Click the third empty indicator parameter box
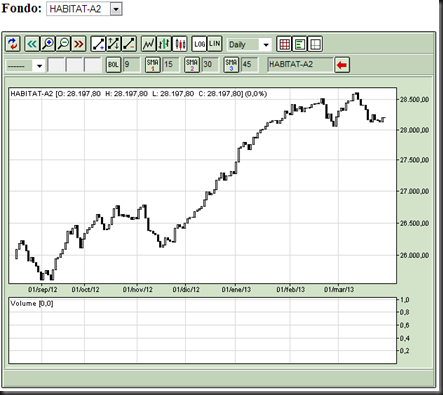Viewport: 443px width, 395px height. pos(92,65)
